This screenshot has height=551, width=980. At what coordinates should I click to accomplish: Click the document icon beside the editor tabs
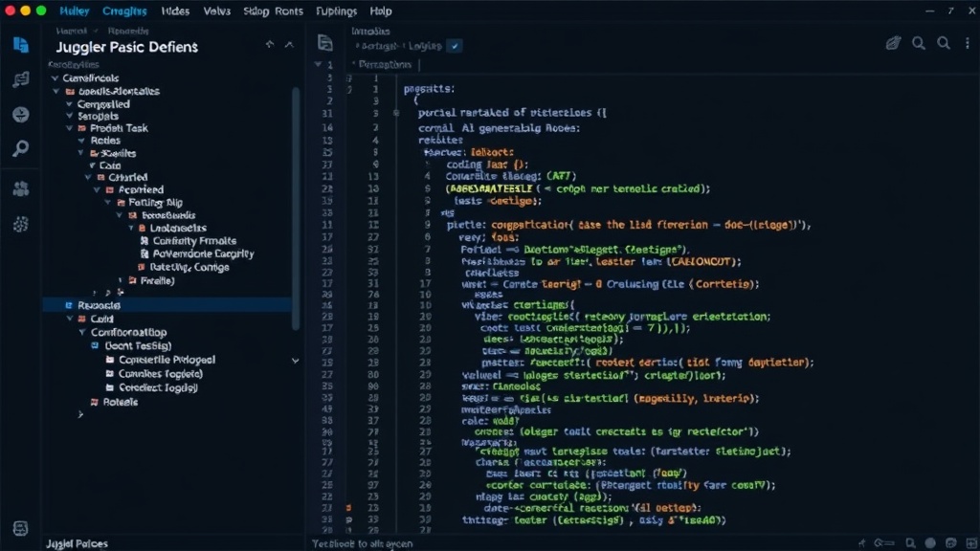tap(325, 42)
